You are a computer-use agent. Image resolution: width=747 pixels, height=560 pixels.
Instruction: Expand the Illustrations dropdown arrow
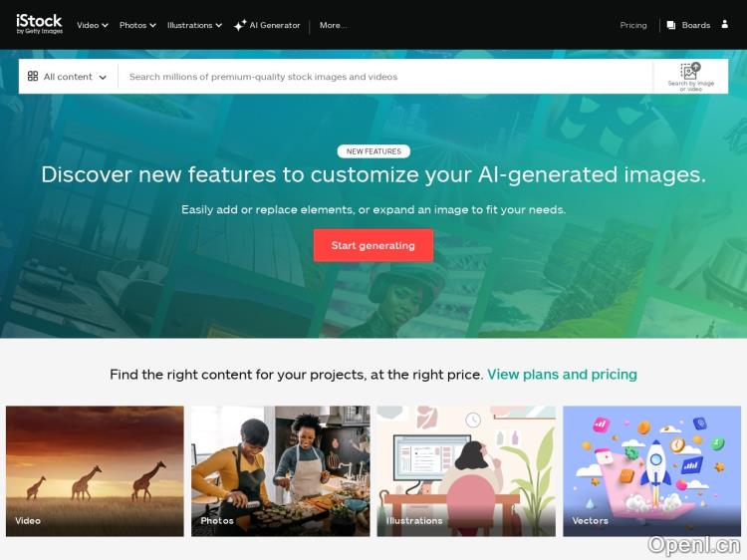click(219, 25)
